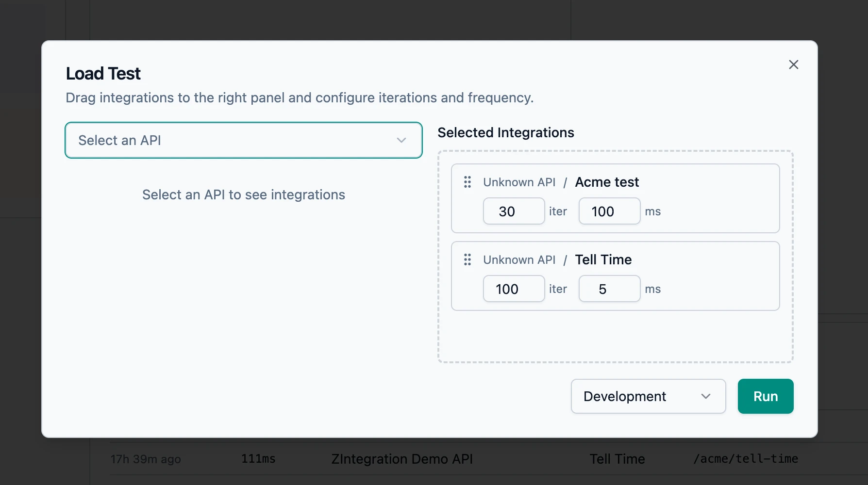Expand the chevron inside Select an API field
The width and height of the screenshot is (868, 485).
[401, 140]
